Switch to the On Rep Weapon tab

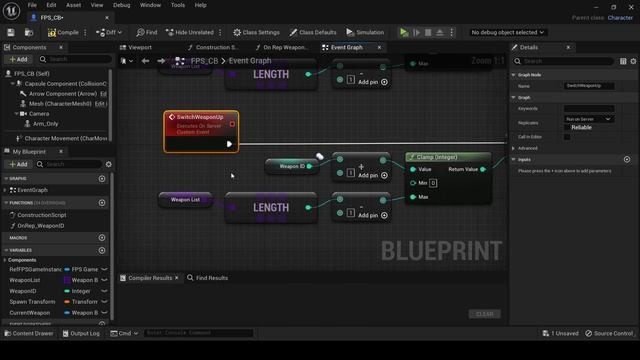click(281, 47)
